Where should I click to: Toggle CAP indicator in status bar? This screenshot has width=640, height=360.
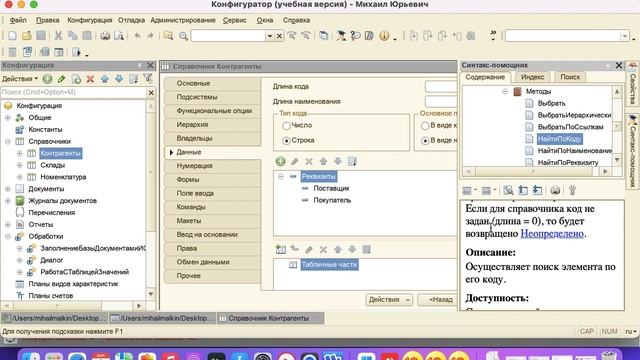[x=587, y=331]
